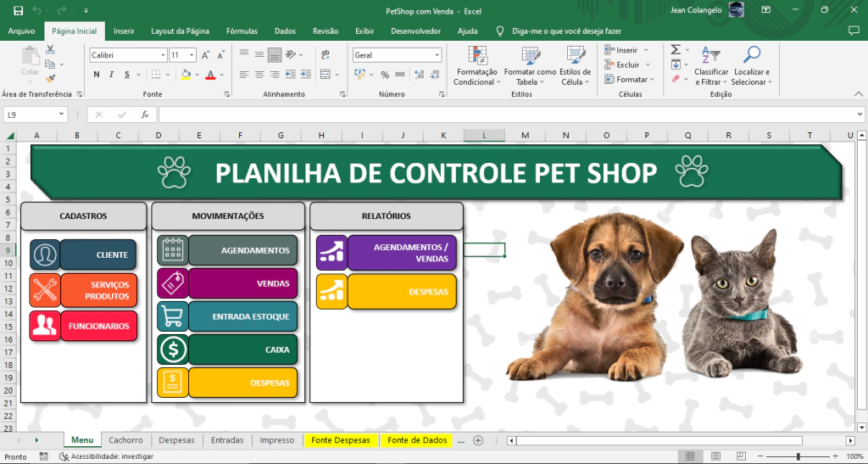Switch to Page Layout view in status bar
This screenshot has height=464, width=868.
716,456
